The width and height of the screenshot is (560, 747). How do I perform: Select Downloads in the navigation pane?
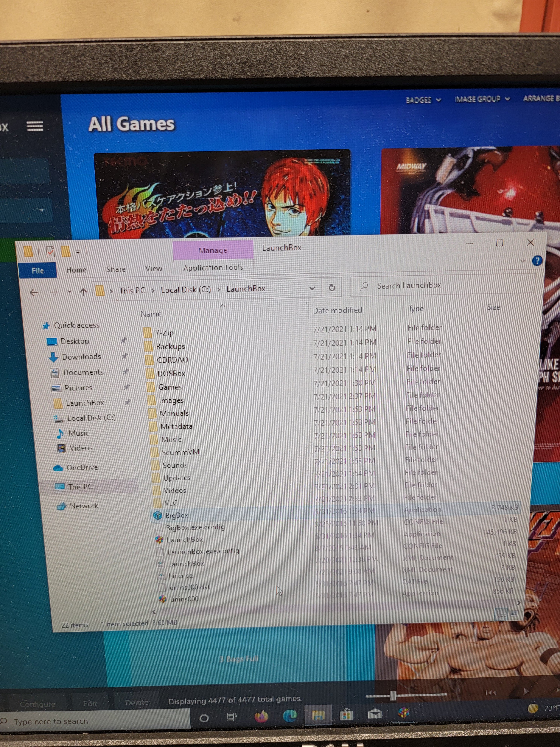pos(81,357)
